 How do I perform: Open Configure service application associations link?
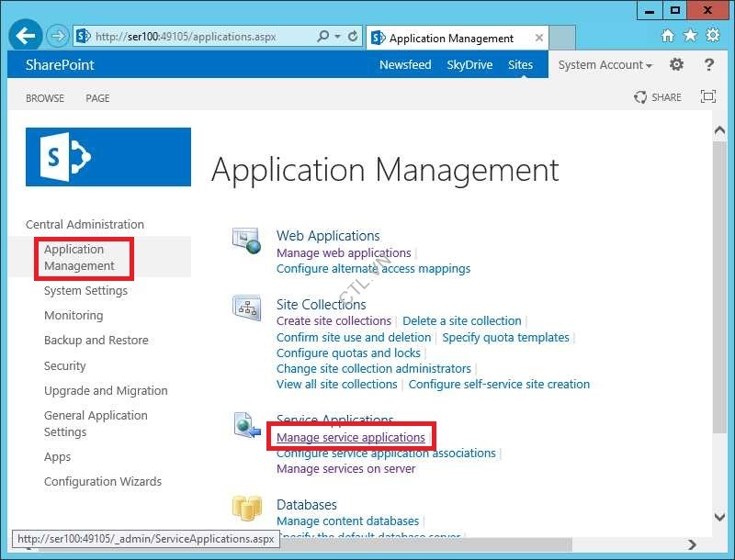[x=386, y=454]
